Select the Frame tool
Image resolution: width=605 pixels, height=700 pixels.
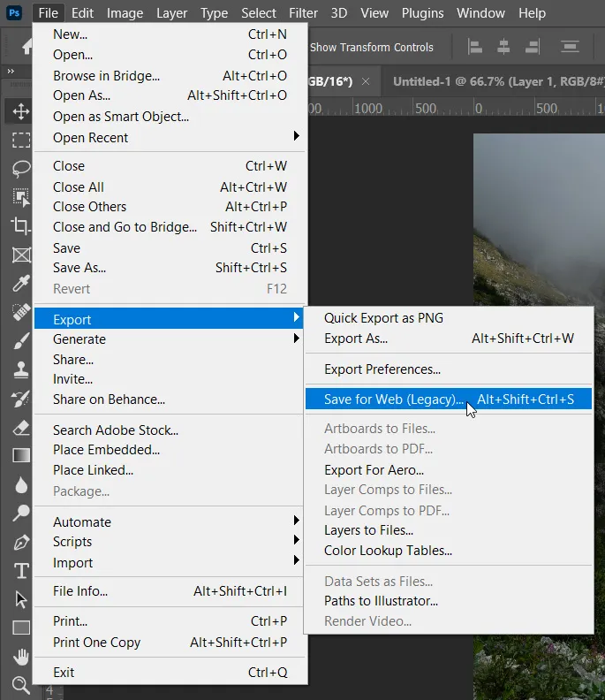(x=21, y=255)
